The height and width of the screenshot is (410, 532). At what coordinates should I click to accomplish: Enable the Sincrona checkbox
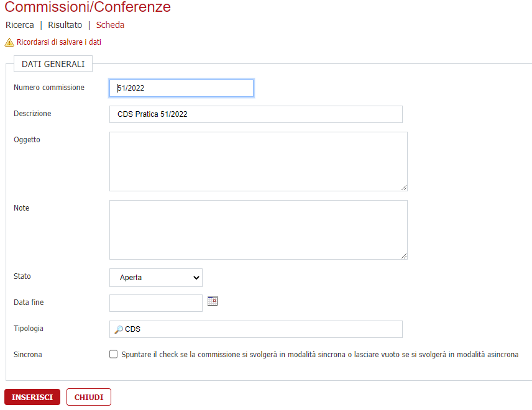pyautogui.click(x=113, y=355)
